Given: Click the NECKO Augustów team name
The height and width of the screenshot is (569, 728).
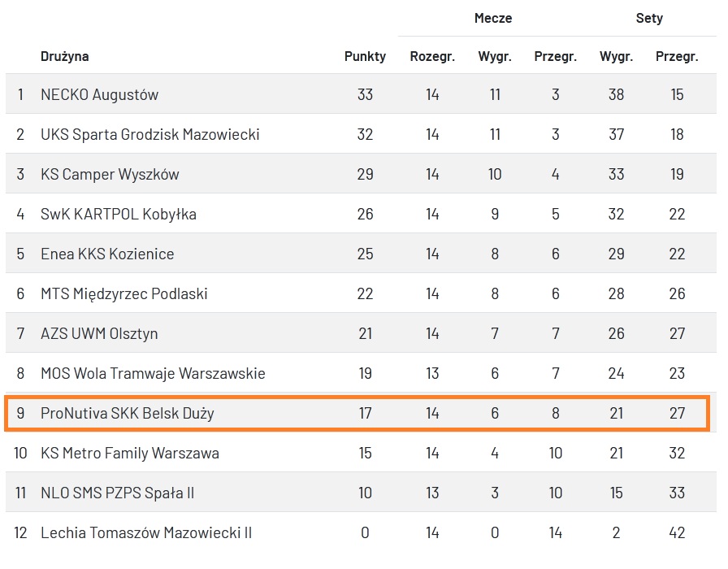Looking at the screenshot, I should (x=99, y=94).
